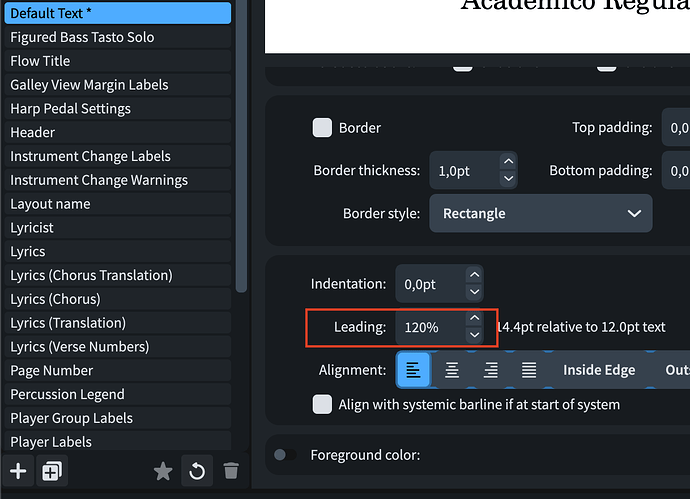Select Lyrics (Chorus) paragraph style
Image resolution: width=690 pixels, height=499 pixels.
click(55, 299)
